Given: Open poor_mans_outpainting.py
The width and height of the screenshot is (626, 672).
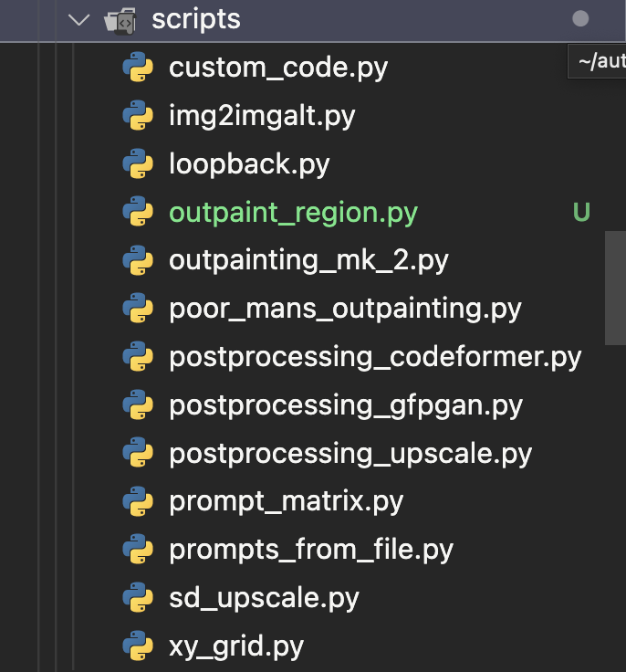Looking at the screenshot, I should 345,309.
